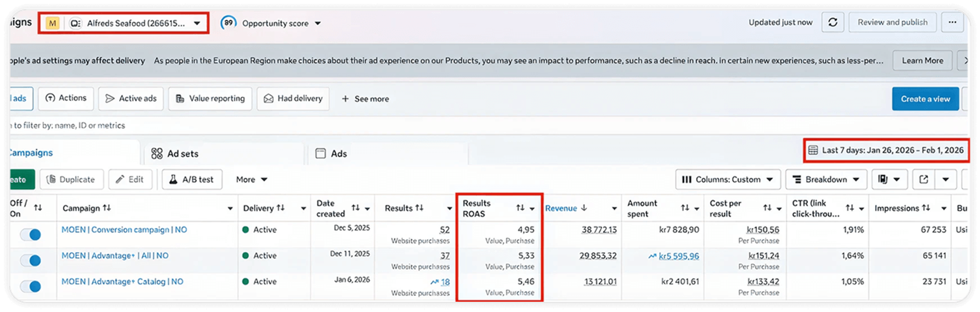Start an A/B test
Viewport: 980px width, 312px height.
(x=192, y=179)
